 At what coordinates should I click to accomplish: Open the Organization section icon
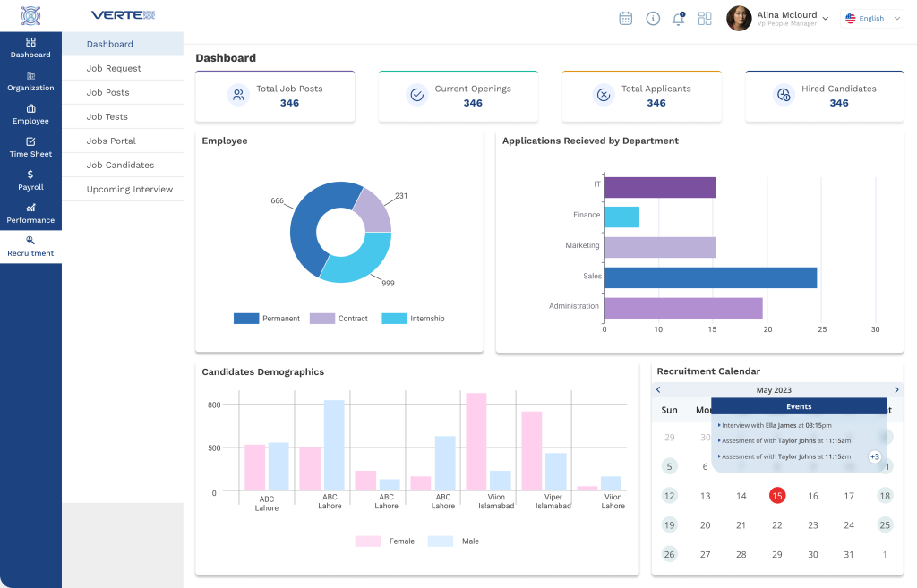tap(30, 75)
